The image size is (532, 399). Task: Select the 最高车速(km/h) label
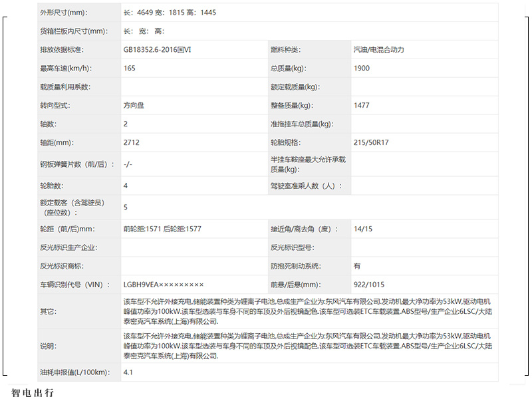point(66,68)
